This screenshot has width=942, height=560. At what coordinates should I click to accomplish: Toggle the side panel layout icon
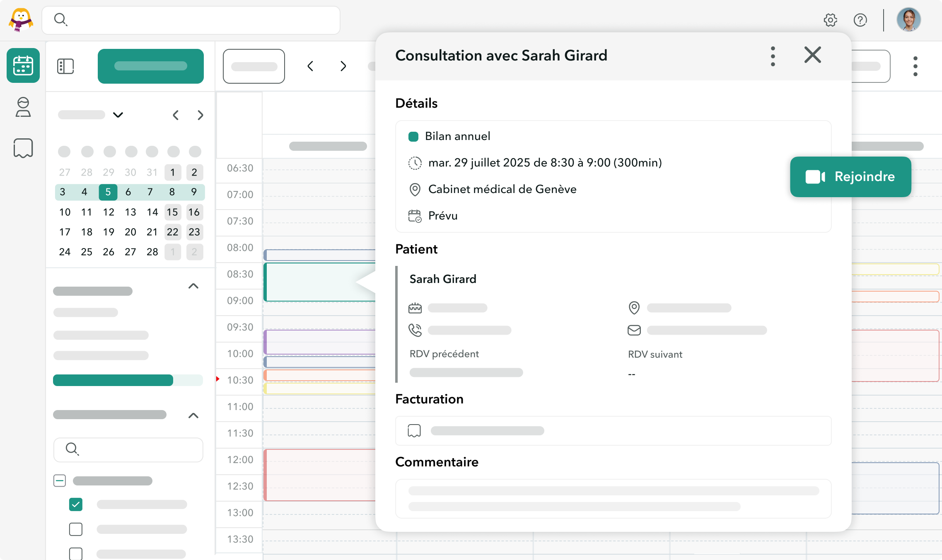pos(65,66)
